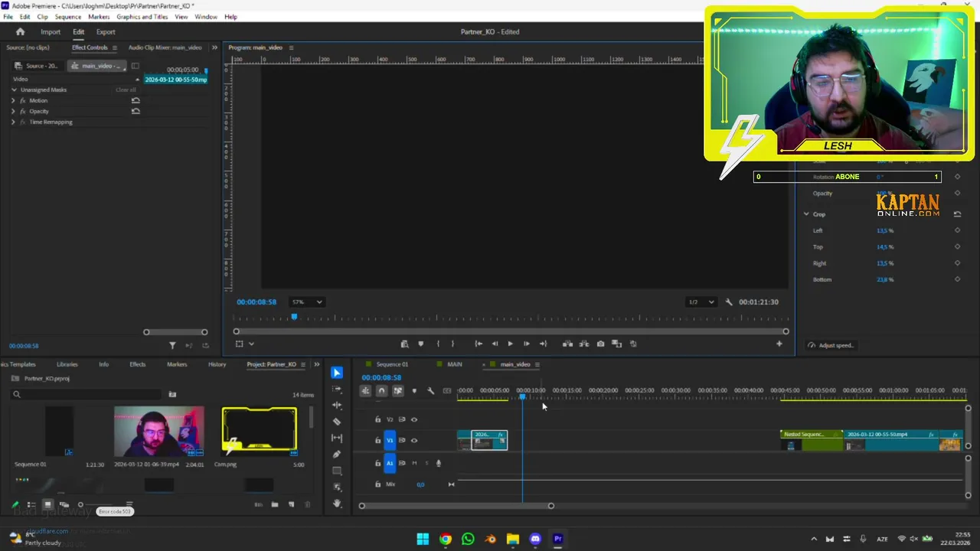Click the New Item icon in Project panel
Image resolution: width=980 pixels, height=551 pixels.
(x=291, y=504)
